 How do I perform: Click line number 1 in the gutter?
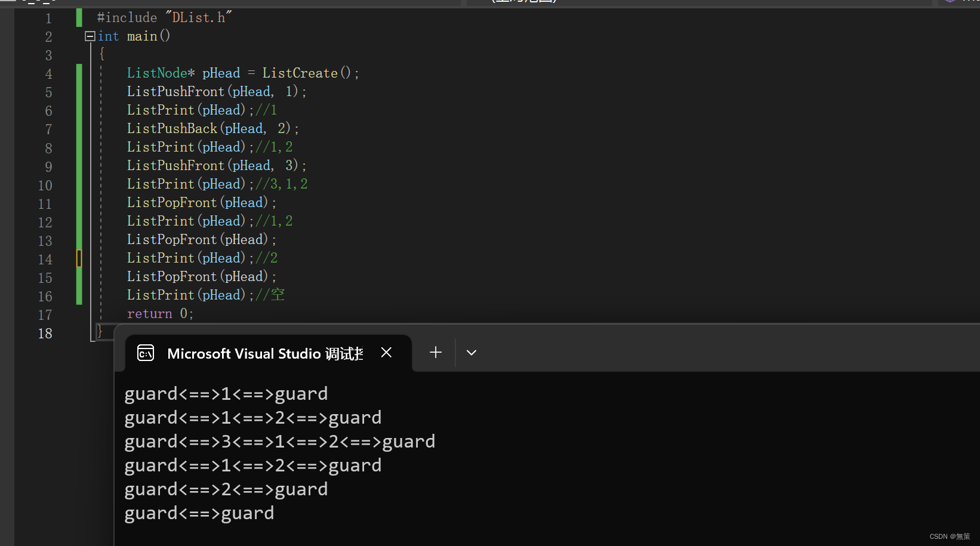tap(48, 18)
